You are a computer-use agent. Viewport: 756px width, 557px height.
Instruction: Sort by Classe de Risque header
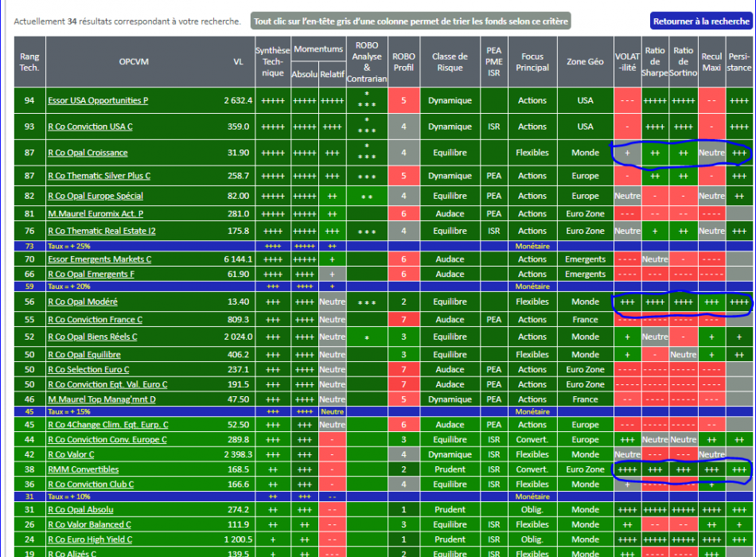pos(450,62)
